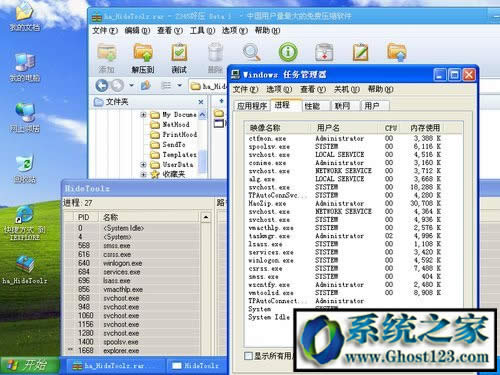500x375 pixels.
Task: Expand the UserData tree node
Action: coord(143,165)
